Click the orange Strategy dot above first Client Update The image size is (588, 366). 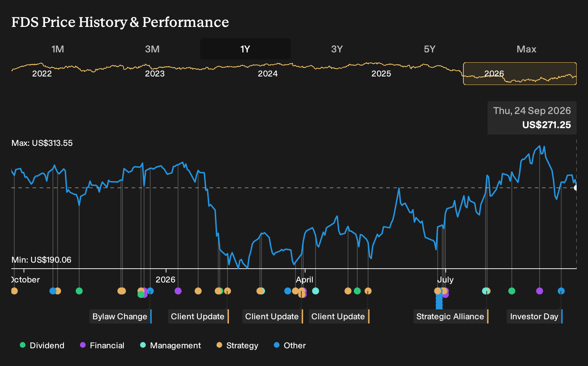[227, 291]
